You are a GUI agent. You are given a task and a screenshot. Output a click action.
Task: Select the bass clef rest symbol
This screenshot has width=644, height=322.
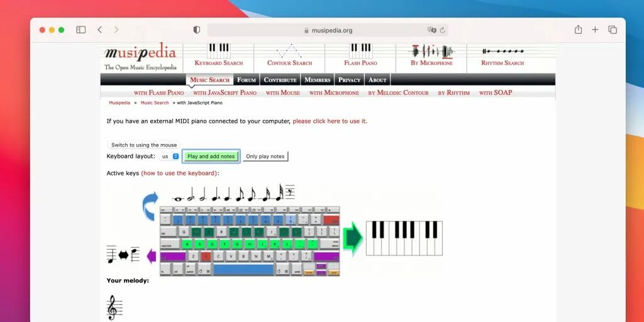pyautogui.click(x=290, y=192)
